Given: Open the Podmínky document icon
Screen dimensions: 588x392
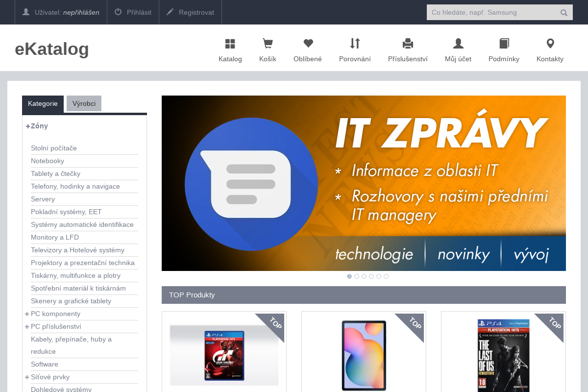Looking at the screenshot, I should [504, 44].
